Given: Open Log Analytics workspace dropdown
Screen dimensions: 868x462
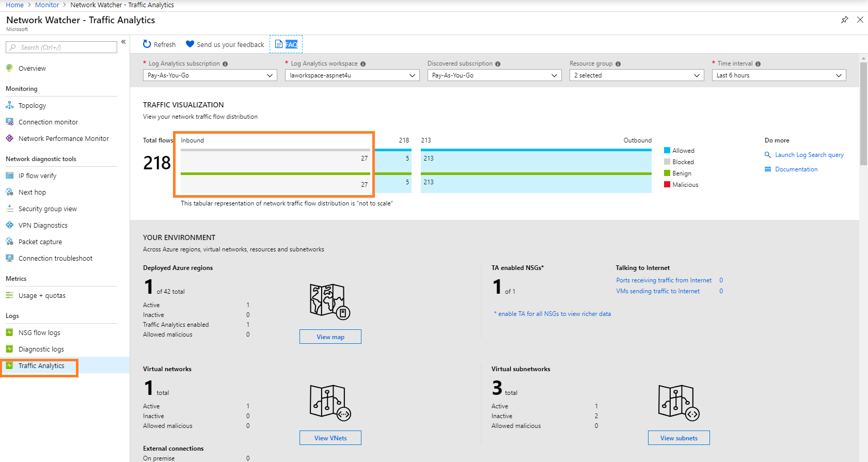Looking at the screenshot, I should (x=352, y=75).
